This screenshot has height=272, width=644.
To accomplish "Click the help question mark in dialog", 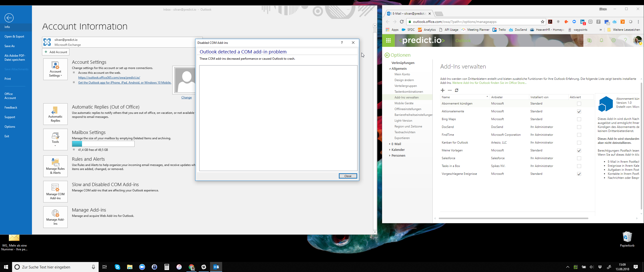I will coord(342,43).
